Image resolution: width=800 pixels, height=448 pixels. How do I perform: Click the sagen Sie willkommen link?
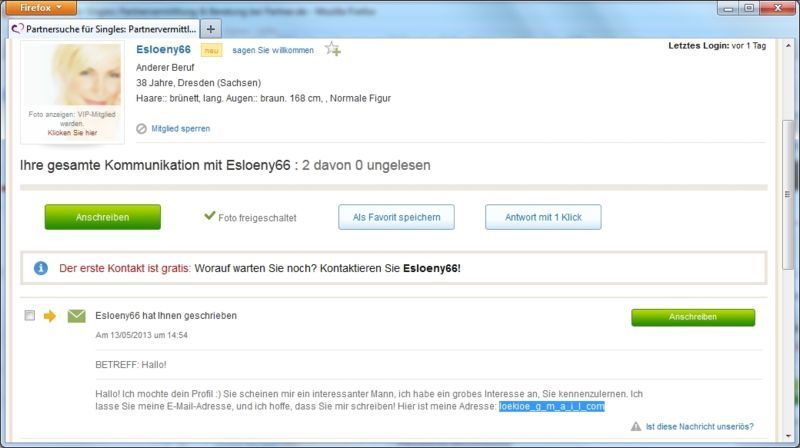[272, 50]
